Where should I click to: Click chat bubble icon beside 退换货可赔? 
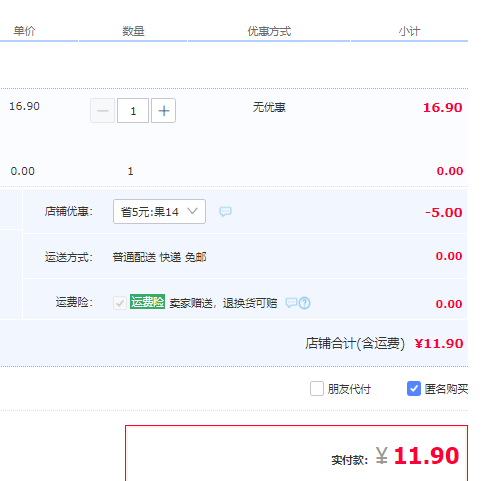click(x=291, y=303)
